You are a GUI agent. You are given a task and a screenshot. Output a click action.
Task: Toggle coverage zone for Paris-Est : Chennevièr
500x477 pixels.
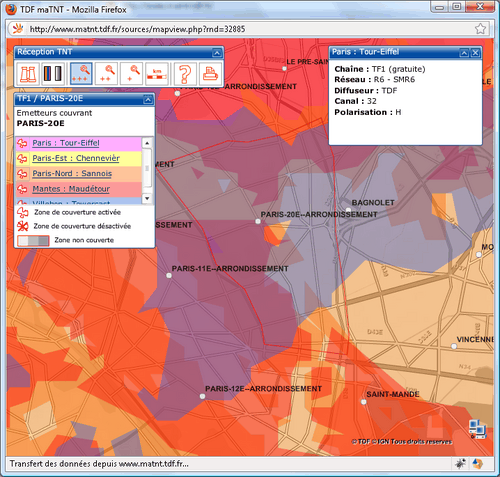point(22,158)
